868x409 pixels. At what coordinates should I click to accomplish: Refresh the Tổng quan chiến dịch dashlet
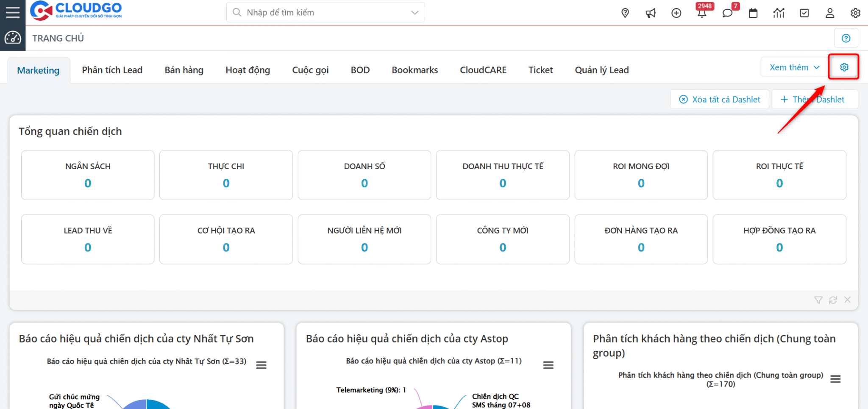(x=833, y=300)
